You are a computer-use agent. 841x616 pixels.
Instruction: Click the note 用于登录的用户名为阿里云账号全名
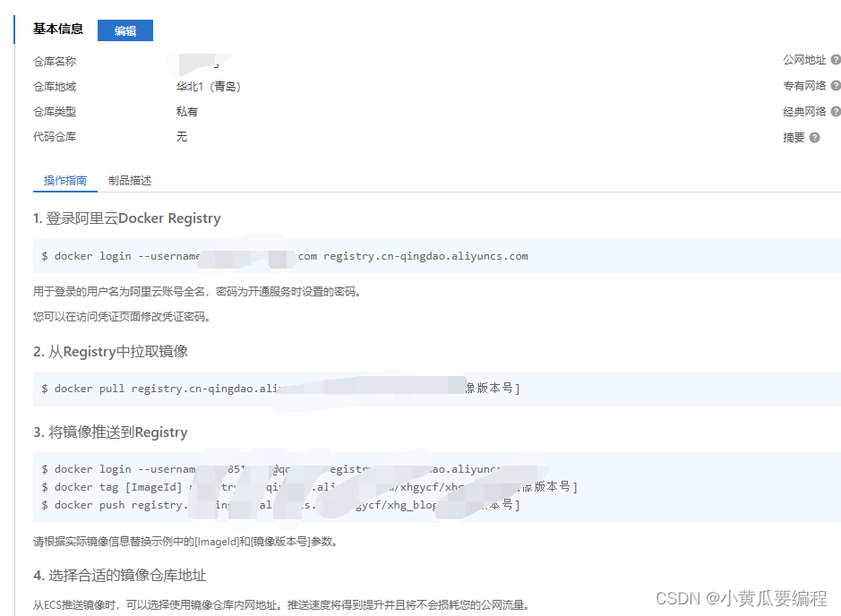pos(199,292)
